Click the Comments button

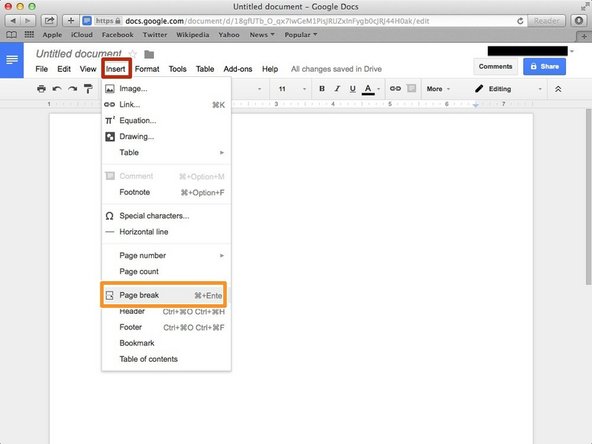pos(495,66)
